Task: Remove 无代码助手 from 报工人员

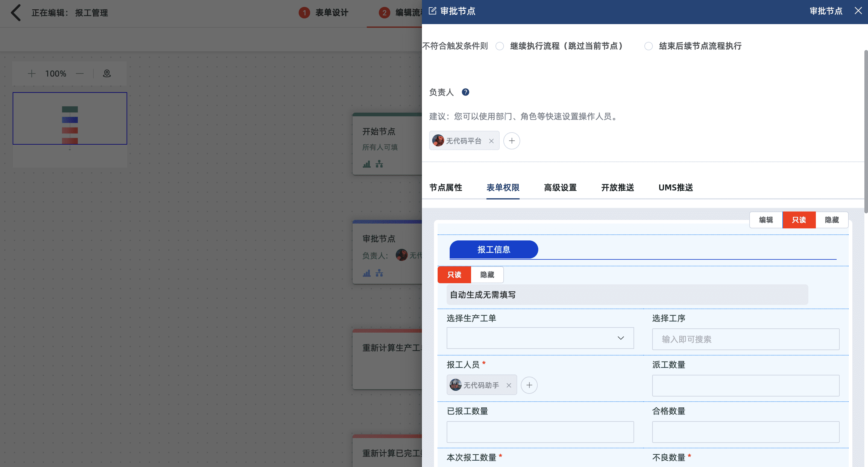Action: (x=509, y=385)
